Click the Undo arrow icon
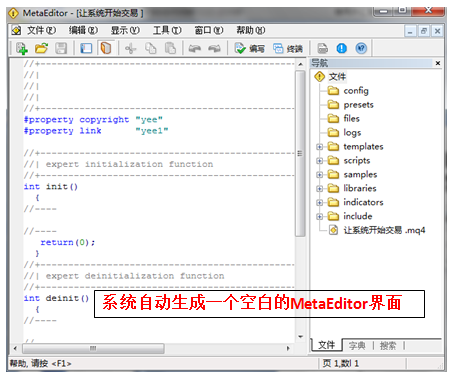Screen dimensions: 456x375 point(194,49)
